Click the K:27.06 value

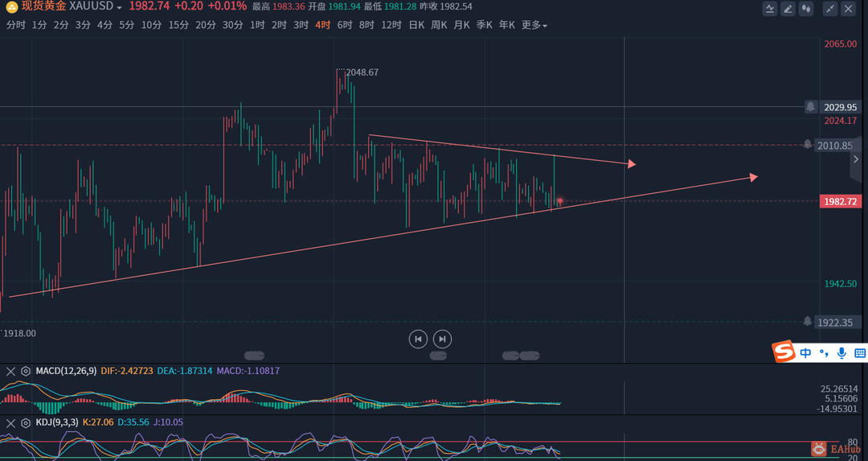tap(98, 422)
